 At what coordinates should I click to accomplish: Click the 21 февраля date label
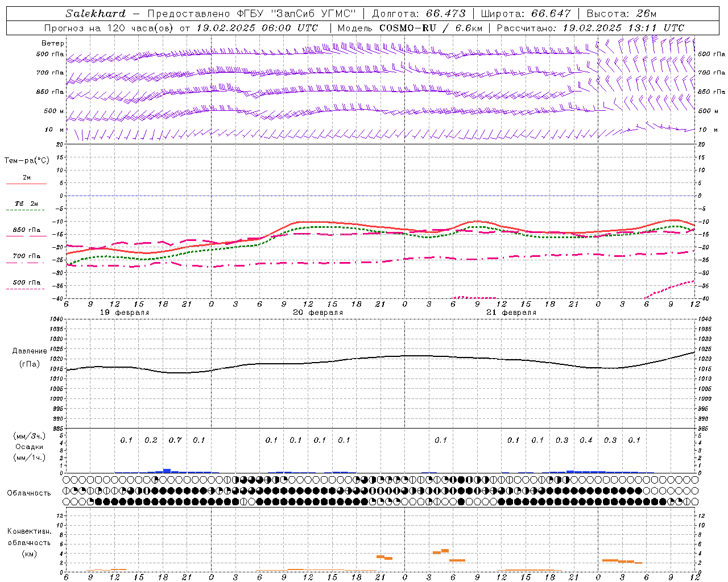pyautogui.click(x=511, y=313)
